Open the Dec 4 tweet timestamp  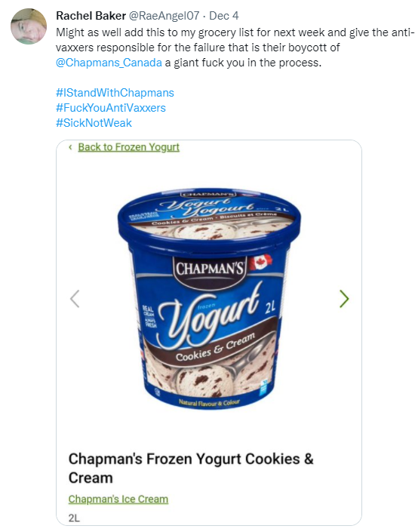coord(223,16)
